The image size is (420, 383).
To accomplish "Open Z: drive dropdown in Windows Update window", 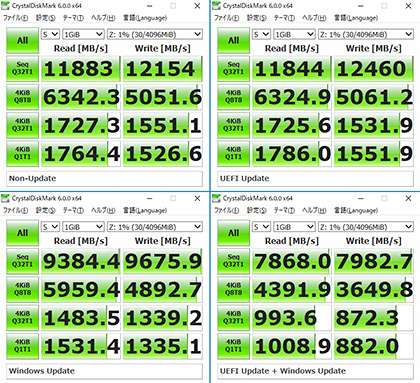I will click(155, 227).
